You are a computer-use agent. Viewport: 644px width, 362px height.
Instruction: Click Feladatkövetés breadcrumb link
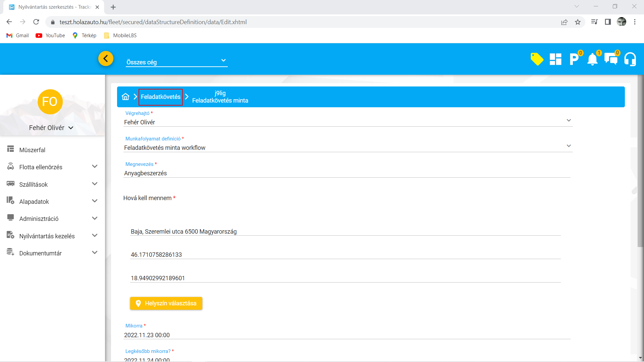[x=160, y=97]
